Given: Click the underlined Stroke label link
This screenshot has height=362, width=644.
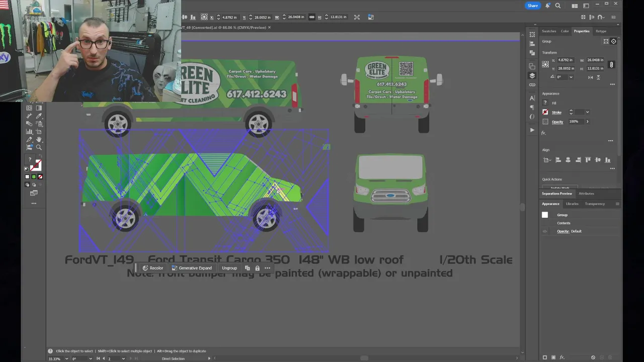Looking at the screenshot, I should (556, 112).
